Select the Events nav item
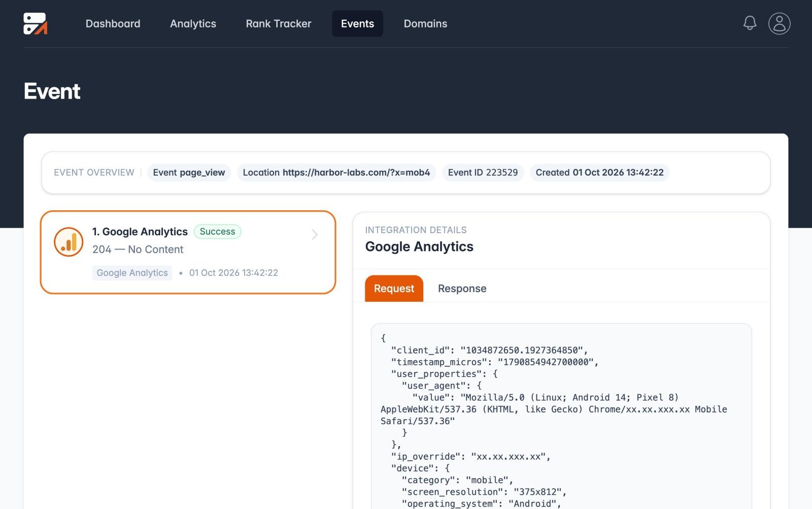The height and width of the screenshot is (509, 812). coord(357,23)
